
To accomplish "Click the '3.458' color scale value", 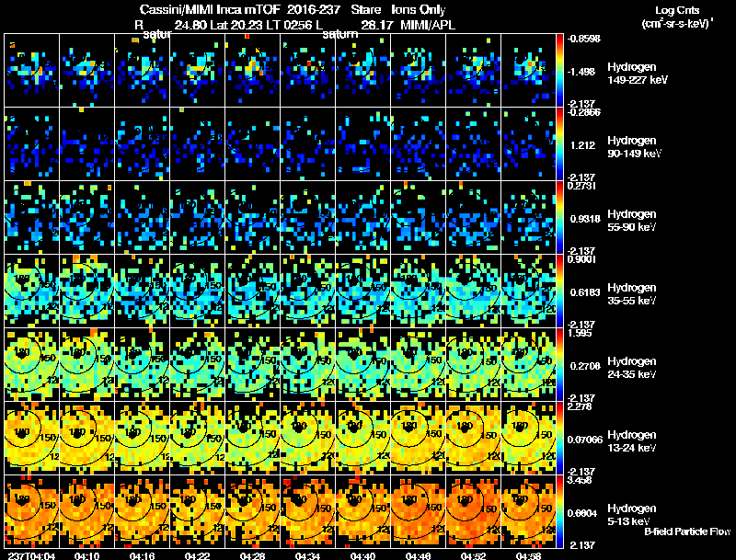I will (580, 480).
